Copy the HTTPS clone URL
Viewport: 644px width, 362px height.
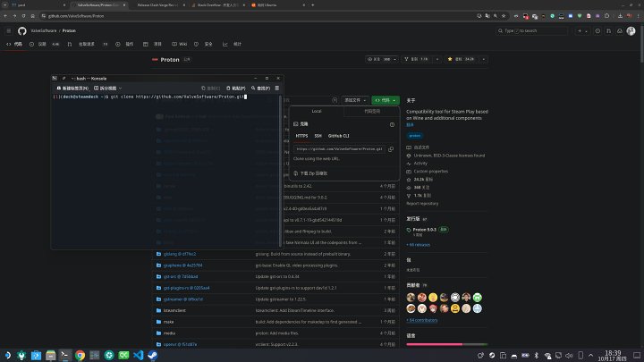pyautogui.click(x=391, y=149)
